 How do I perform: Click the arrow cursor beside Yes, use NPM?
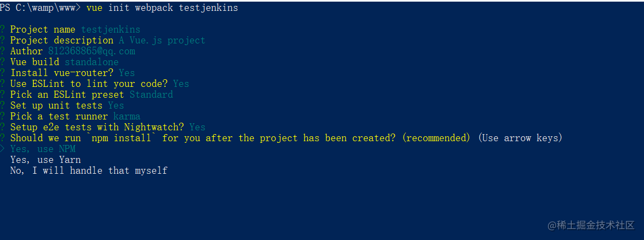coord(3,149)
